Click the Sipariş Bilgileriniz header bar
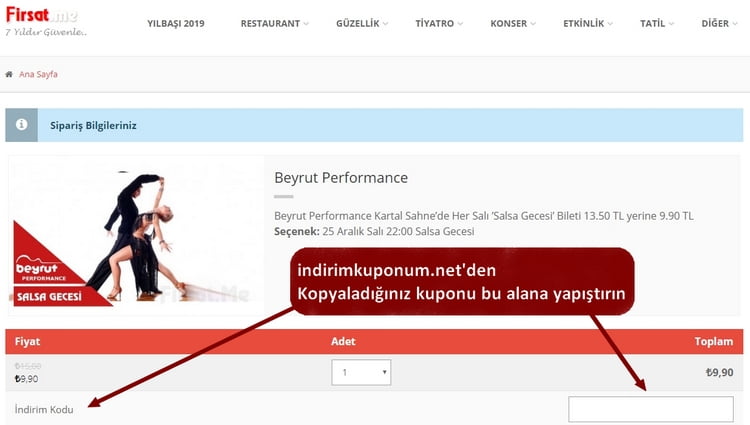This screenshot has height=425, width=750. coord(400,126)
